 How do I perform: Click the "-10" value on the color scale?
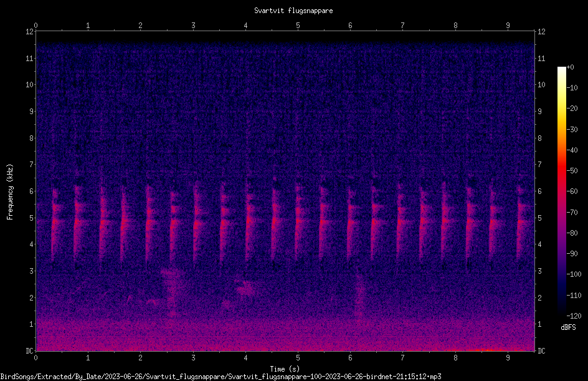click(572, 88)
